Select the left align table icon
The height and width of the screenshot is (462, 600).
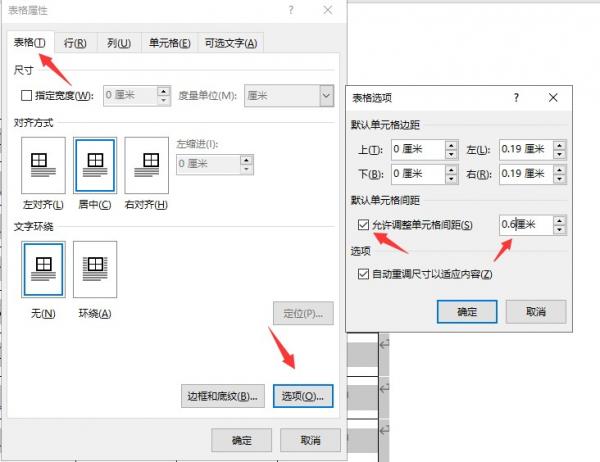click(x=43, y=165)
